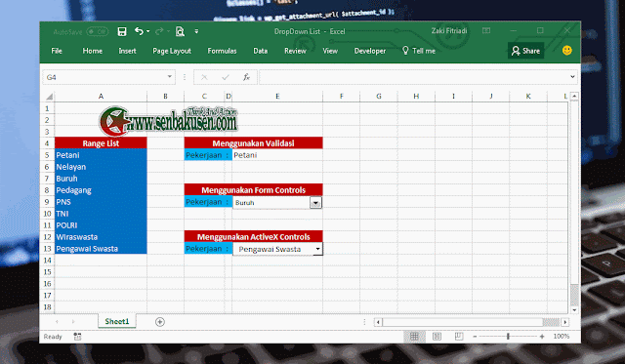The height and width of the screenshot is (364, 625).
Task: Switch to the Home tab
Action: pyautogui.click(x=93, y=51)
